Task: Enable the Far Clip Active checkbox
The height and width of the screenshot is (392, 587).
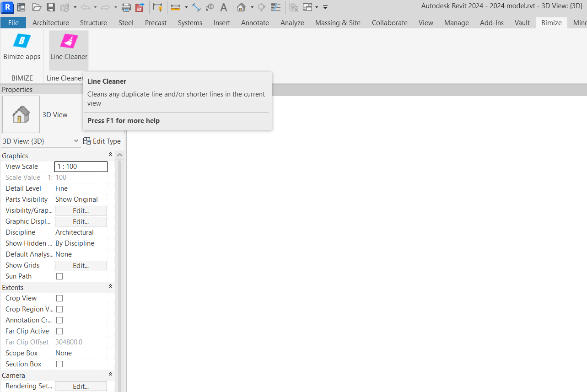Action: point(59,331)
